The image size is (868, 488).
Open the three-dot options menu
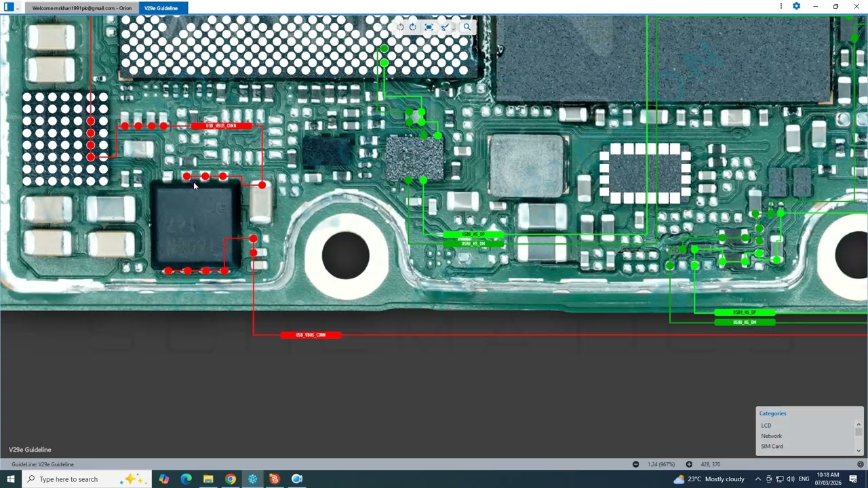point(782,7)
